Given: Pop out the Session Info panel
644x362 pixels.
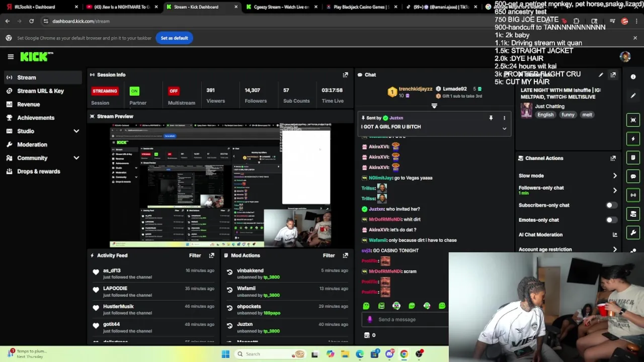Looking at the screenshot, I should (x=345, y=75).
